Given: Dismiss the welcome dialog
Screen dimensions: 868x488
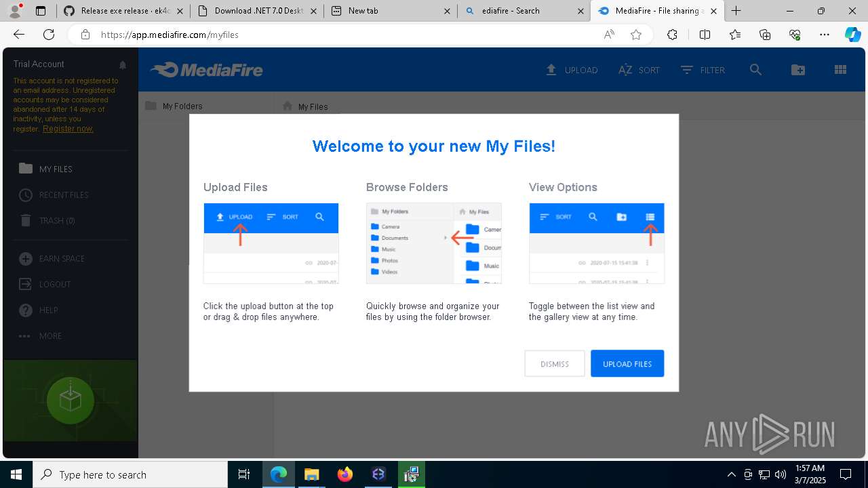Looking at the screenshot, I should 555,364.
